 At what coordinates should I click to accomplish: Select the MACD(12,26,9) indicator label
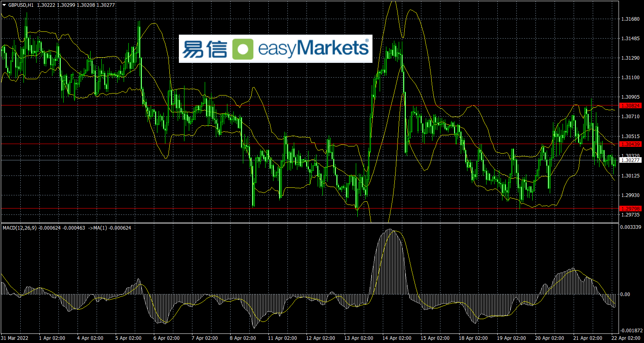point(19,228)
